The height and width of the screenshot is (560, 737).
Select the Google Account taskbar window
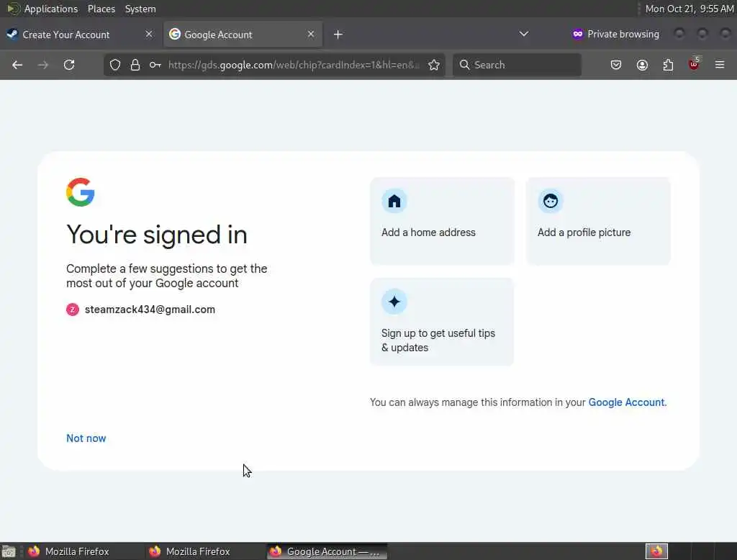pos(327,551)
